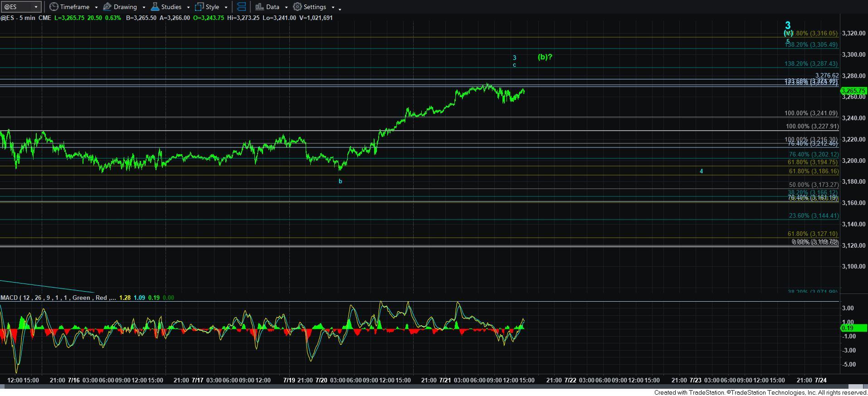Click the cyan MACD value '1.09'
Screen dimensions: 868x396
139,298
